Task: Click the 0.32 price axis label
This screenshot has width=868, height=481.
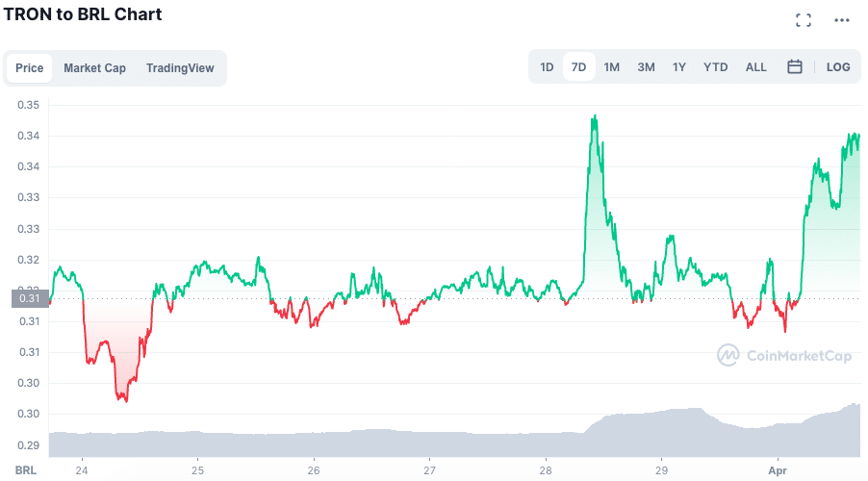Action: point(28,260)
